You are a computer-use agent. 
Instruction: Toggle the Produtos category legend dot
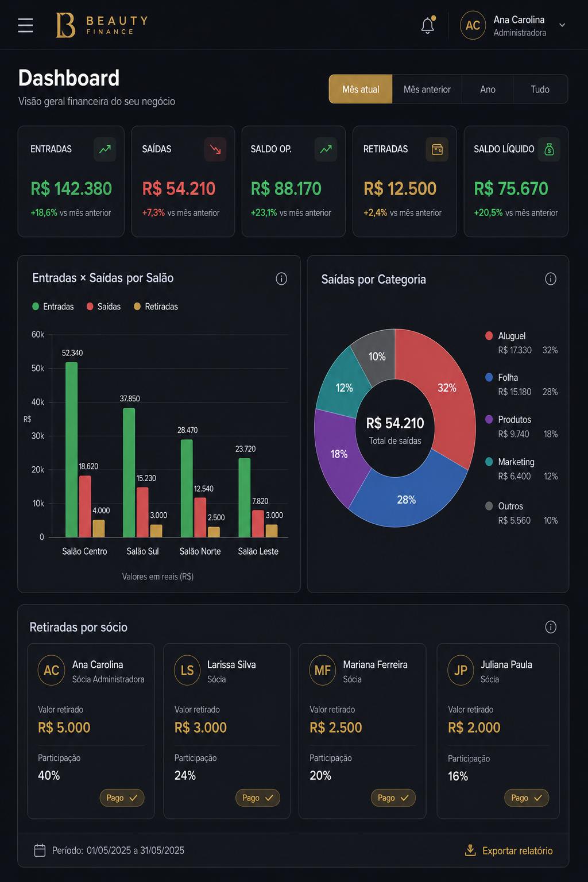[489, 419]
